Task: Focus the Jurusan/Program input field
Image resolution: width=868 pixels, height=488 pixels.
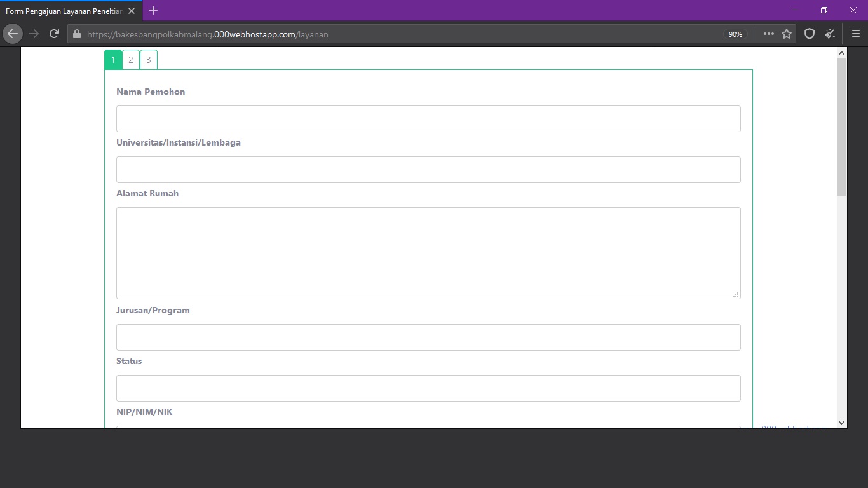Action: coord(428,337)
